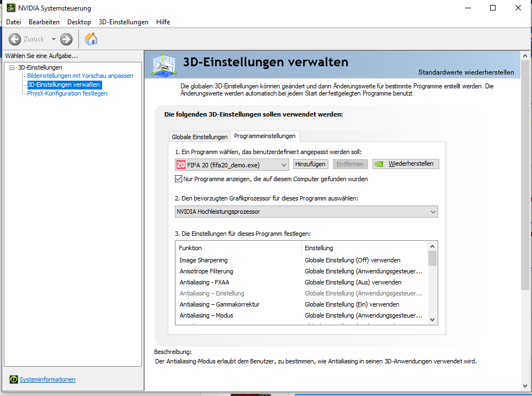Click the NVIDIA Systemsteuerung title bar icon
The height and width of the screenshot is (396, 532).
11,8
